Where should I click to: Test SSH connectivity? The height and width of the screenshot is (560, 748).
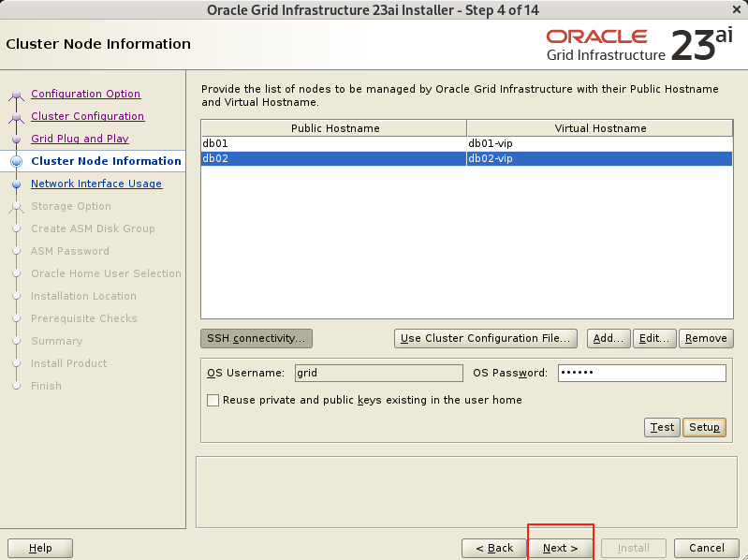coord(662,427)
